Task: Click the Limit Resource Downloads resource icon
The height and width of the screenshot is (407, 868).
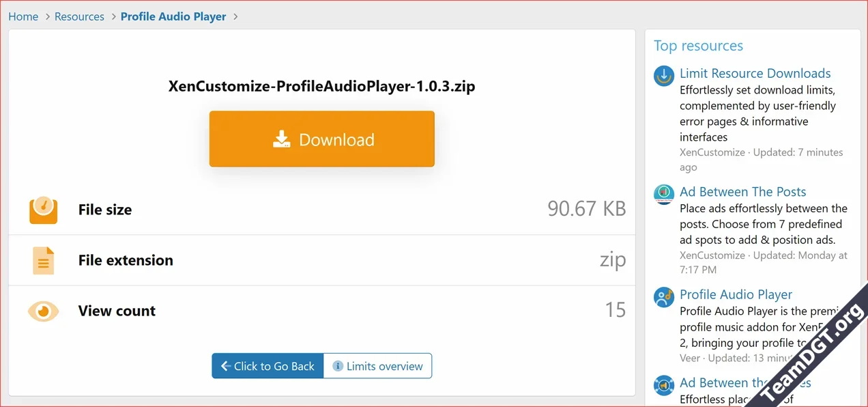Action: tap(663, 76)
